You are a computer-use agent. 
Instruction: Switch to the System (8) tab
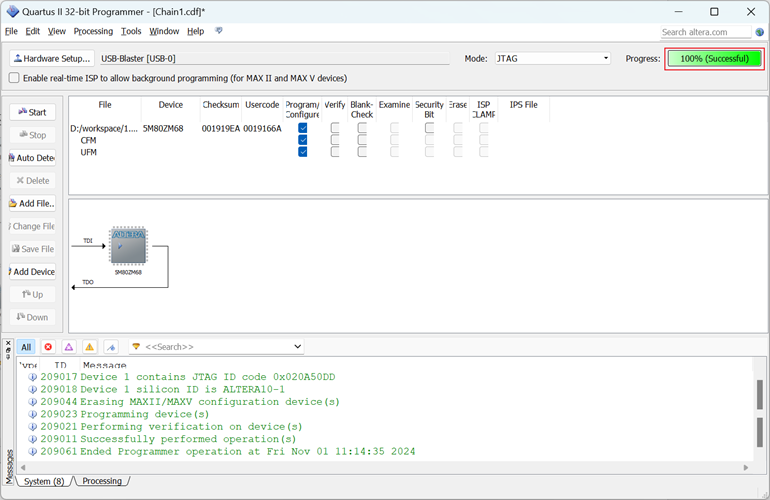44,481
